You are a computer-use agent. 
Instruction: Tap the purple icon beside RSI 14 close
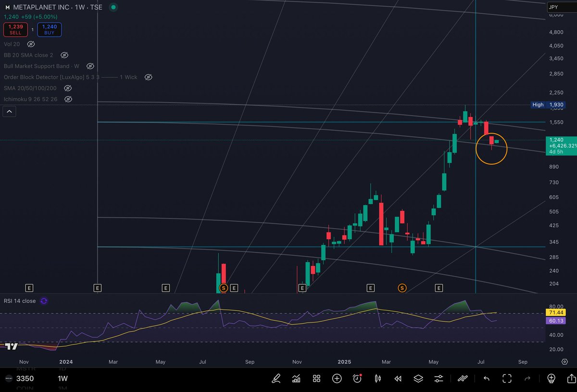point(44,301)
